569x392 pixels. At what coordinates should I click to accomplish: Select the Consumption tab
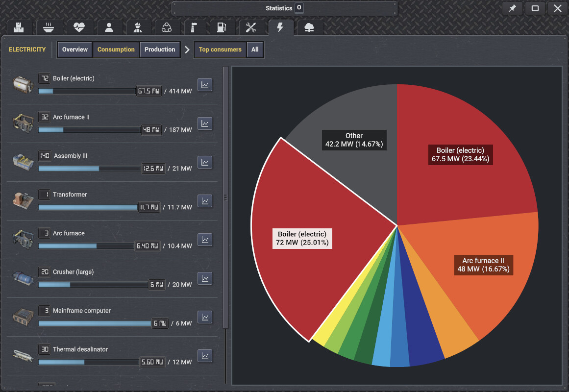coord(116,49)
